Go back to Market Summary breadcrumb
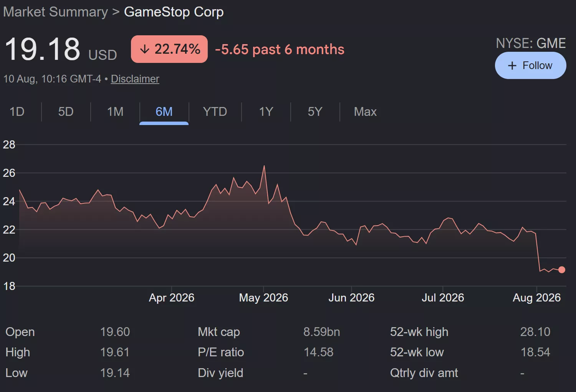Image resolution: width=576 pixels, height=392 pixels. point(56,12)
